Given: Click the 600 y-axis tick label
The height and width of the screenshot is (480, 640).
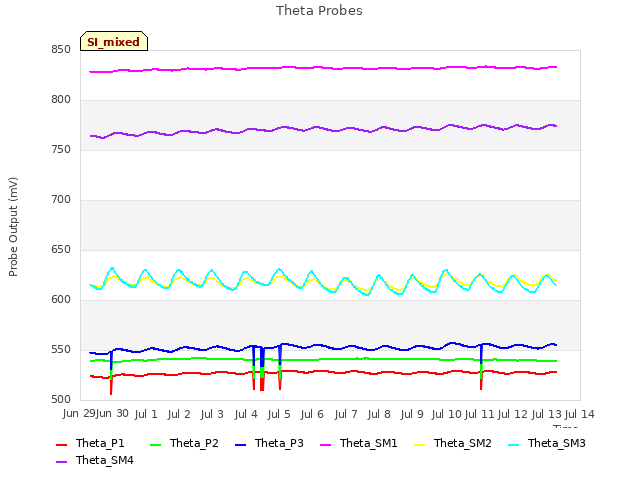Looking at the screenshot, I should pyautogui.click(x=61, y=300).
